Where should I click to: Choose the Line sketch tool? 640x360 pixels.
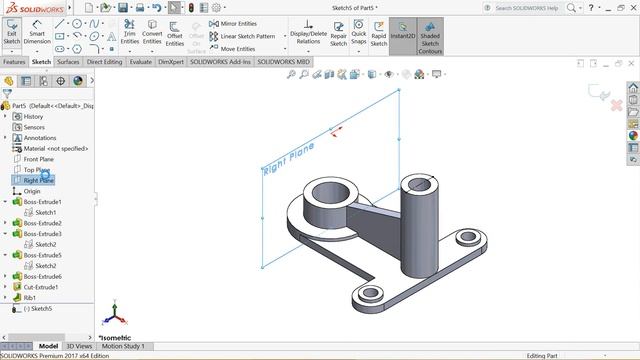click(x=60, y=24)
